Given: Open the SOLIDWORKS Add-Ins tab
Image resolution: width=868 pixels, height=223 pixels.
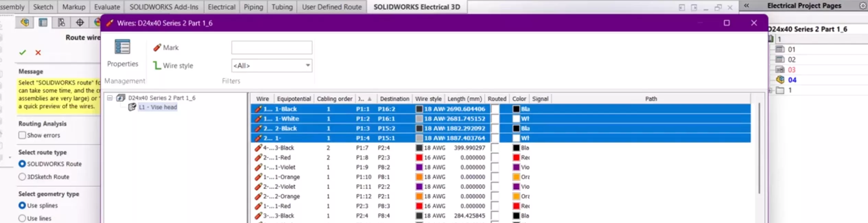Looking at the screenshot, I should [x=164, y=7].
